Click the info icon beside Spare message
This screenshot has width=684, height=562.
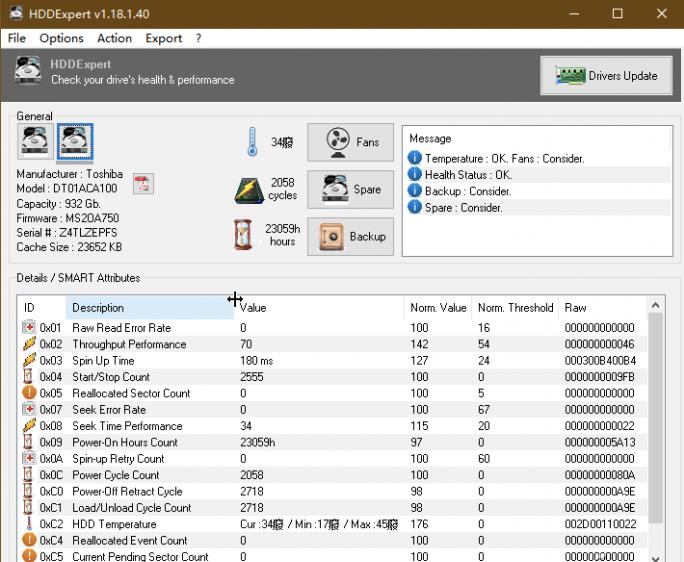pos(414,207)
